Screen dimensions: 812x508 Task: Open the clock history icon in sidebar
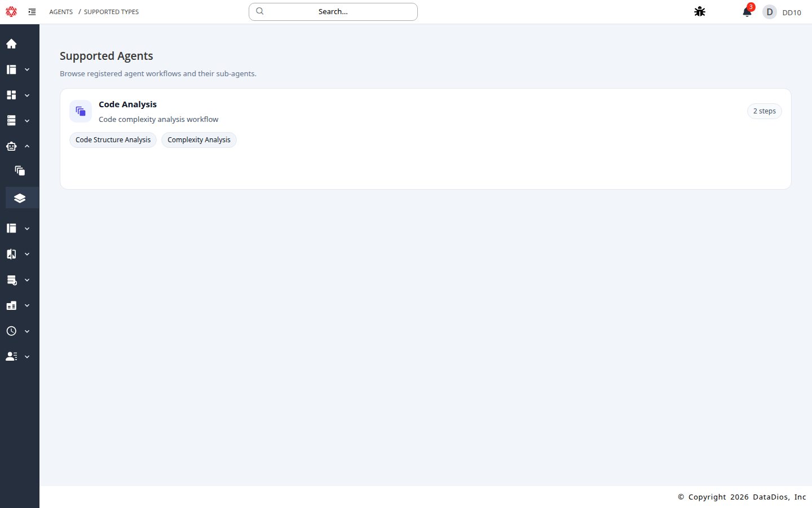click(12, 331)
